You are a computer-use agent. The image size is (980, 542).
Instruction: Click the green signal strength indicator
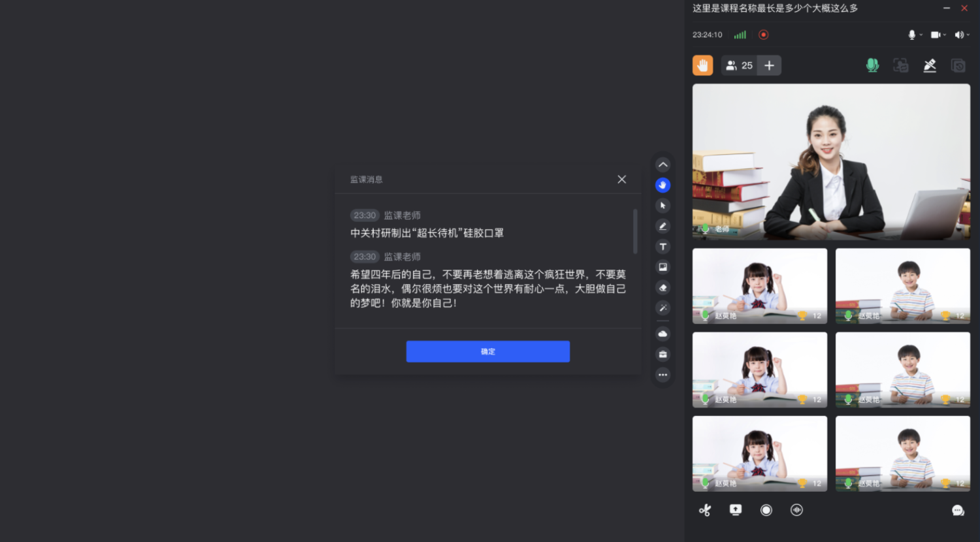click(x=740, y=35)
